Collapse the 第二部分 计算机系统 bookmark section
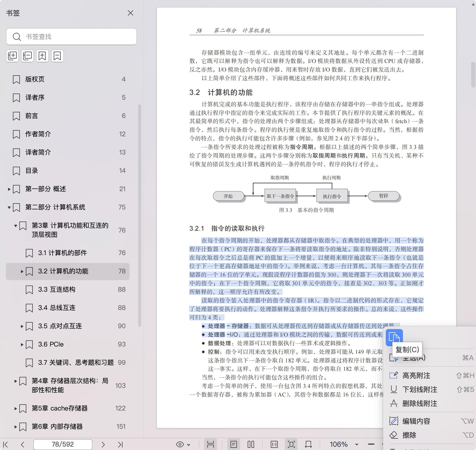 (9, 207)
